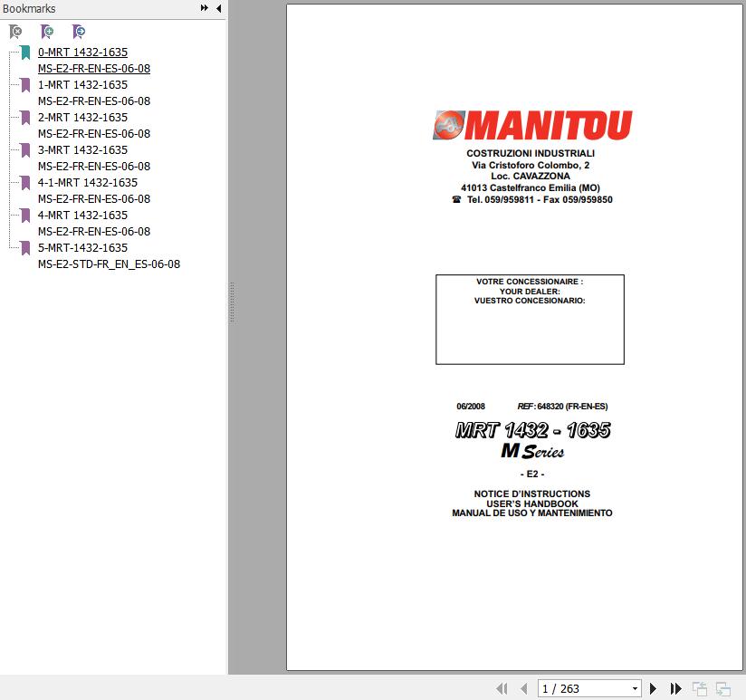Viewport: 746px width, 700px height.
Task: Click the 'REF: 648320 (FR-EN-ES)' text
Action: (562, 407)
